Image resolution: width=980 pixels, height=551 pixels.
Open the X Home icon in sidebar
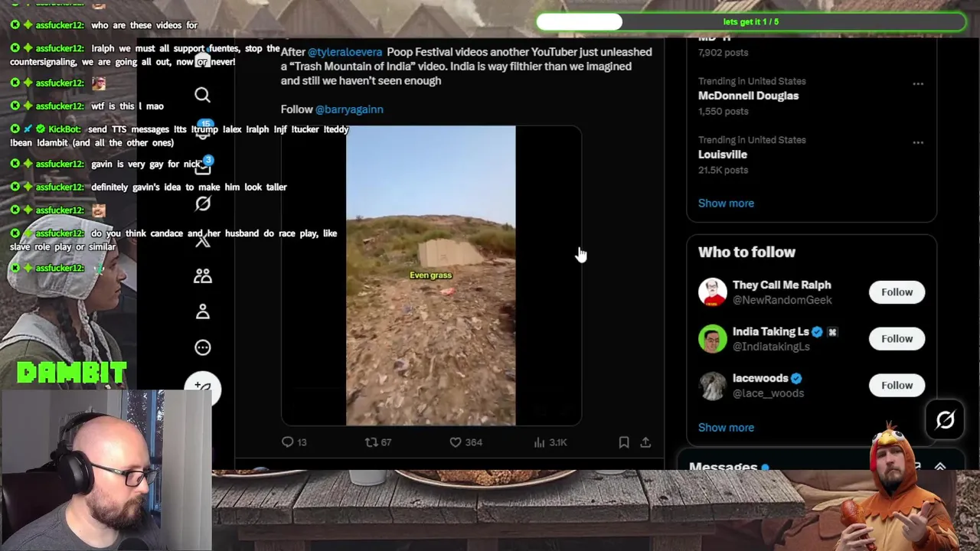click(202, 60)
